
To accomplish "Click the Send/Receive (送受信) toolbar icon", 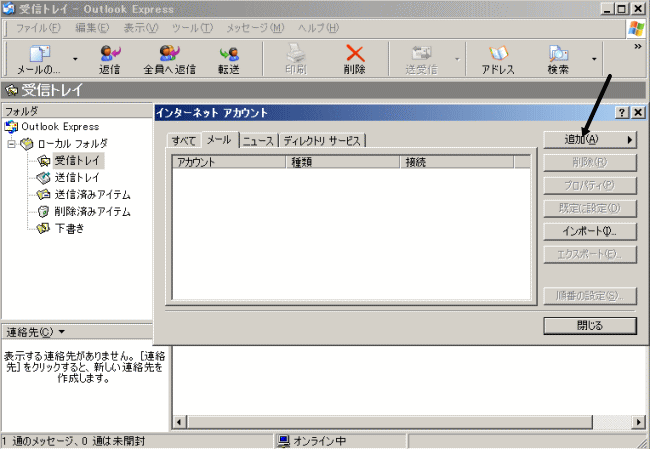I will 421,54.
